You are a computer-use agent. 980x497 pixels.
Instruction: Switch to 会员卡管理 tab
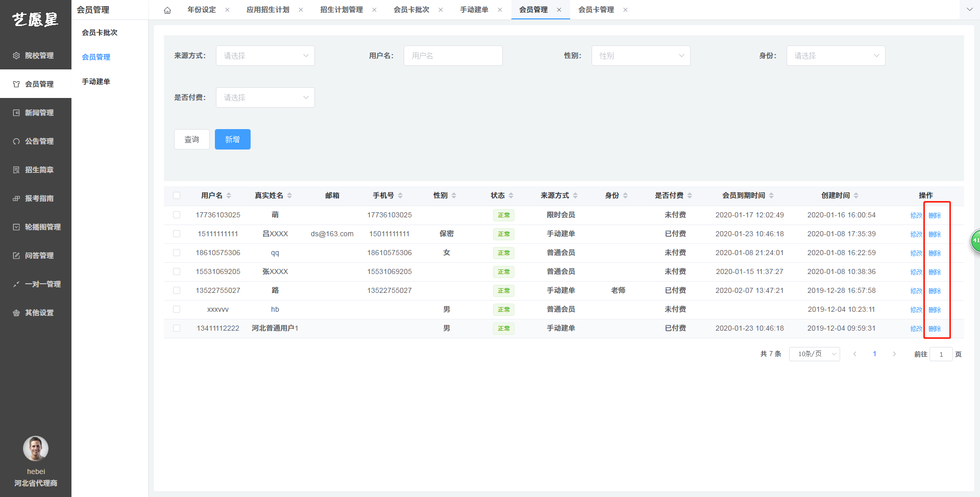coord(596,10)
